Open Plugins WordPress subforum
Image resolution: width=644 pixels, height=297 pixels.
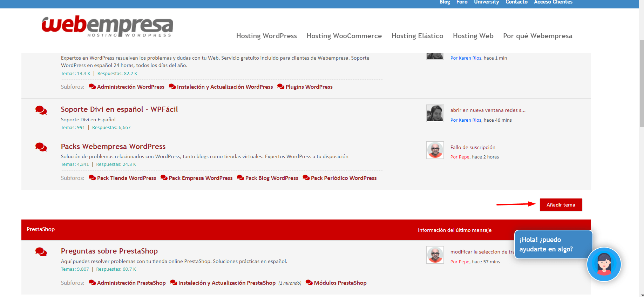click(309, 87)
